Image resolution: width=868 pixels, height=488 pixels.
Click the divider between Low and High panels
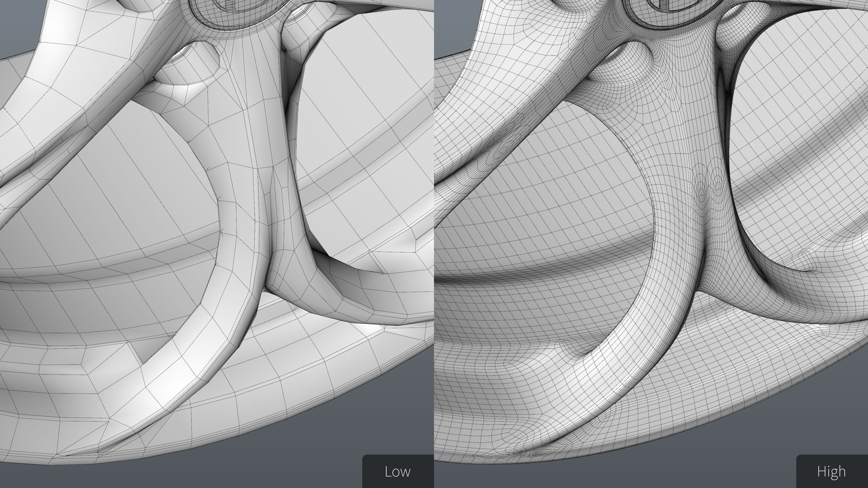(434, 244)
